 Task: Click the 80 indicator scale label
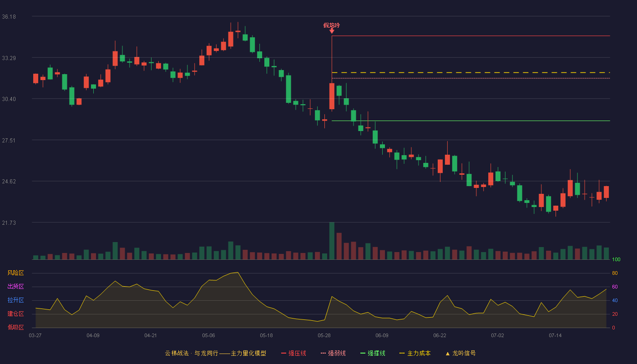coord(615,273)
